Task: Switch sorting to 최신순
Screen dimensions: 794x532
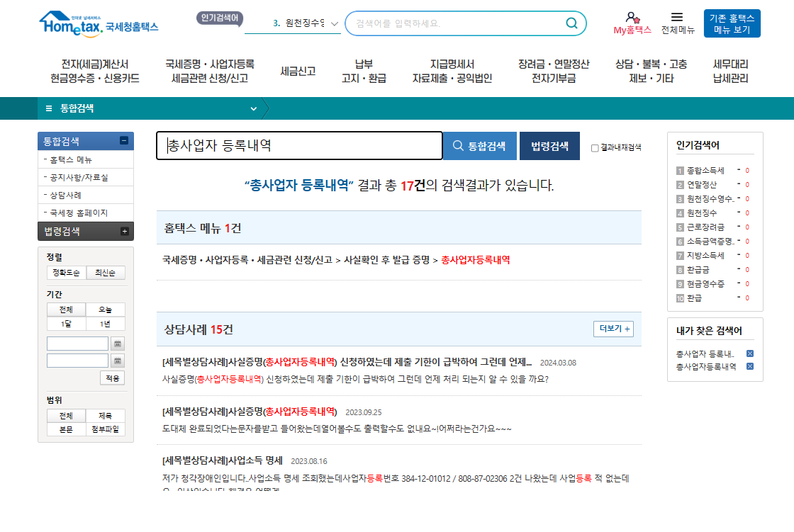Action: [x=105, y=272]
